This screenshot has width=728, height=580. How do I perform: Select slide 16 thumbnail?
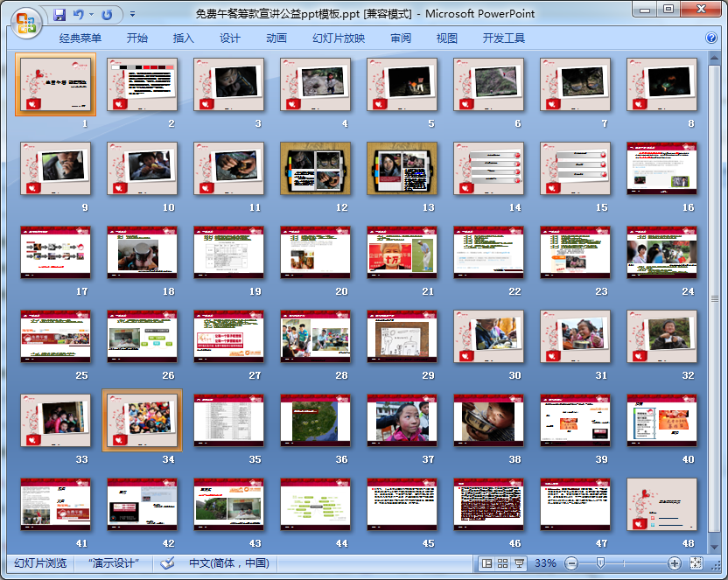coord(662,168)
